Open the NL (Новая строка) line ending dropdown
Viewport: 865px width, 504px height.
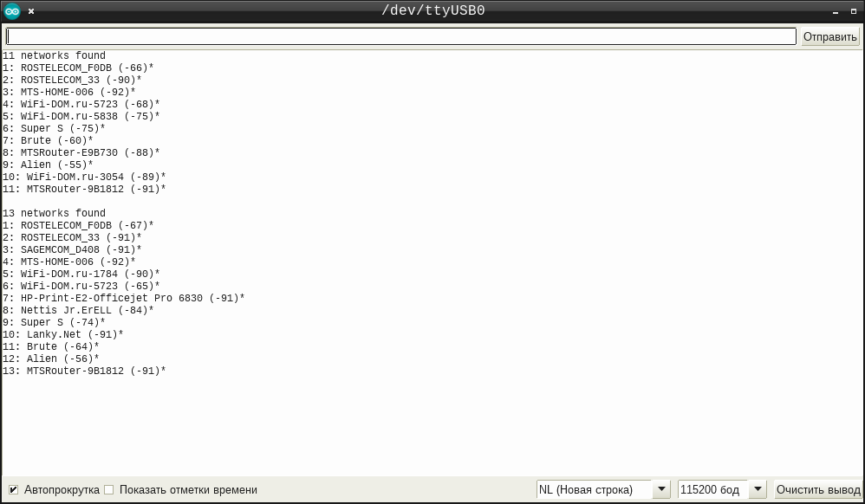tap(603, 489)
